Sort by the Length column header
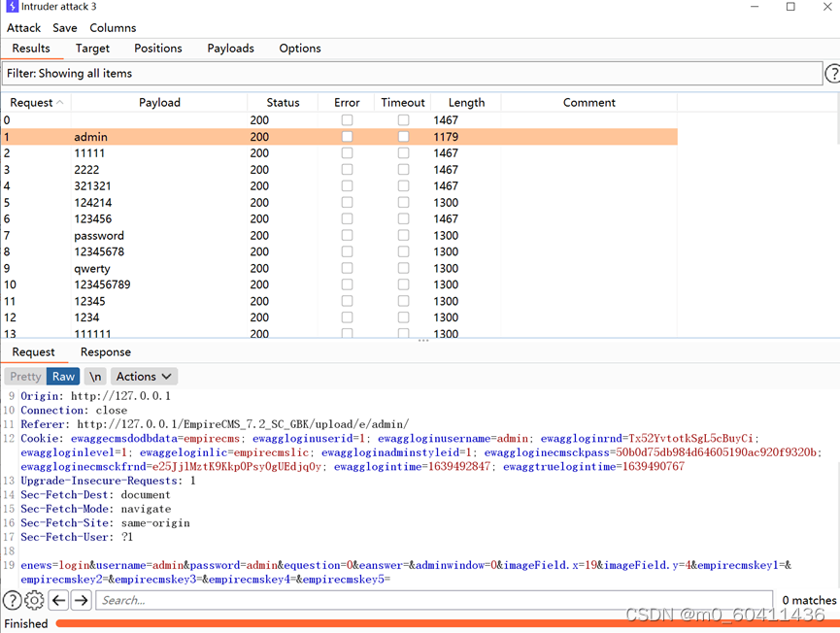 [466, 102]
